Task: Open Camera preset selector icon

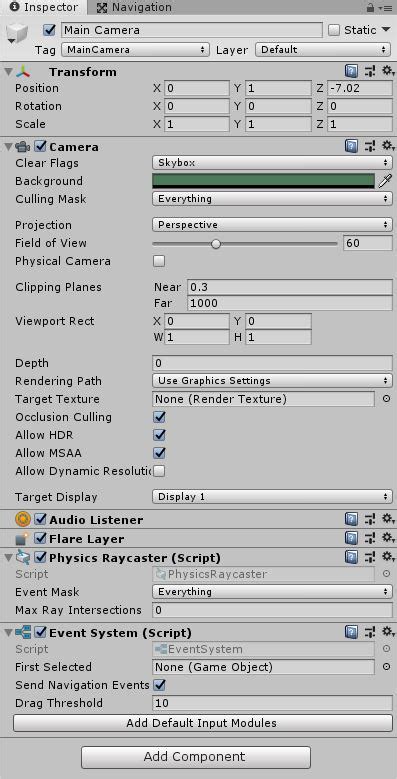Action: pos(370,147)
